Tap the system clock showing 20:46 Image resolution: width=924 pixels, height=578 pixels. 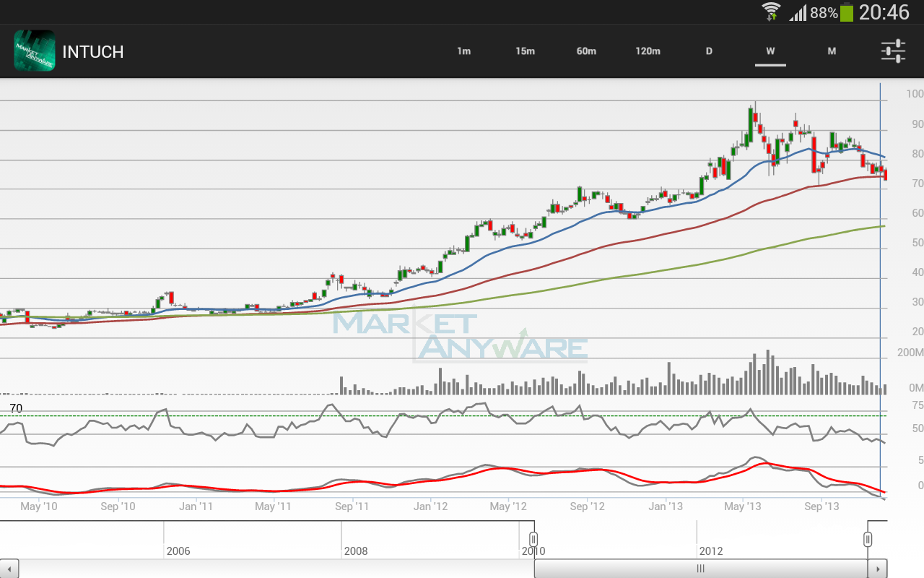pyautogui.click(x=884, y=12)
